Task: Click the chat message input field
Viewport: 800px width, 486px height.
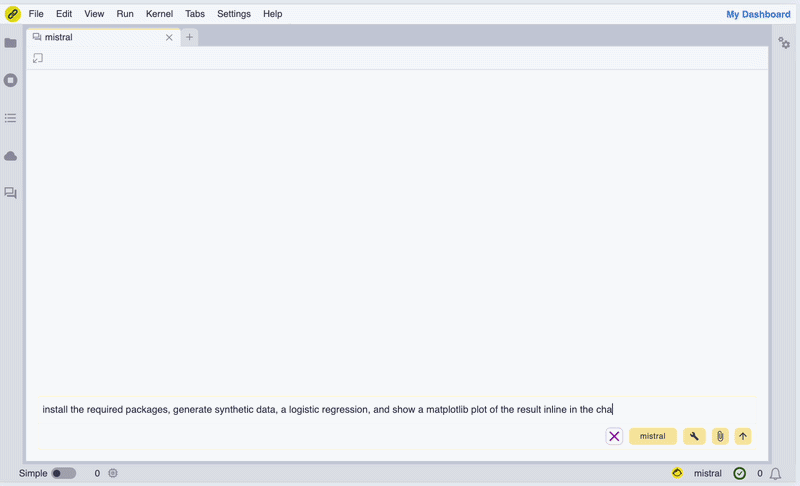Action: [x=396, y=410]
